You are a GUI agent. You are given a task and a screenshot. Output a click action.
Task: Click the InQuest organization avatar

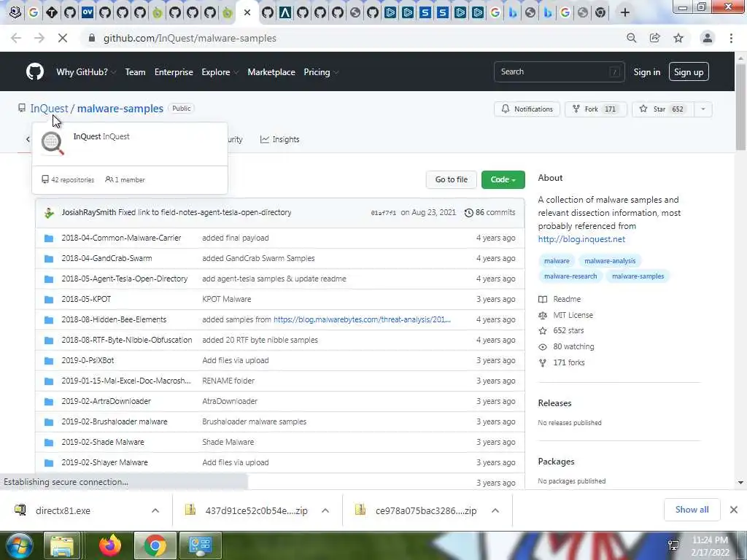tap(53, 143)
